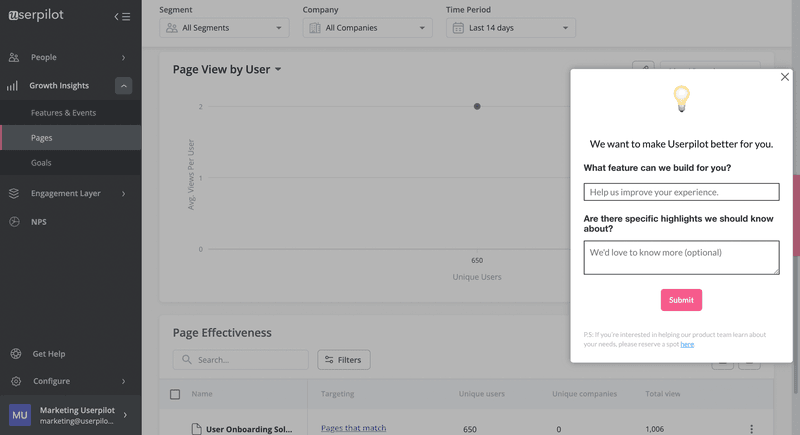Click the building icon in Company filter
The height and width of the screenshot is (435, 800).
(x=315, y=28)
